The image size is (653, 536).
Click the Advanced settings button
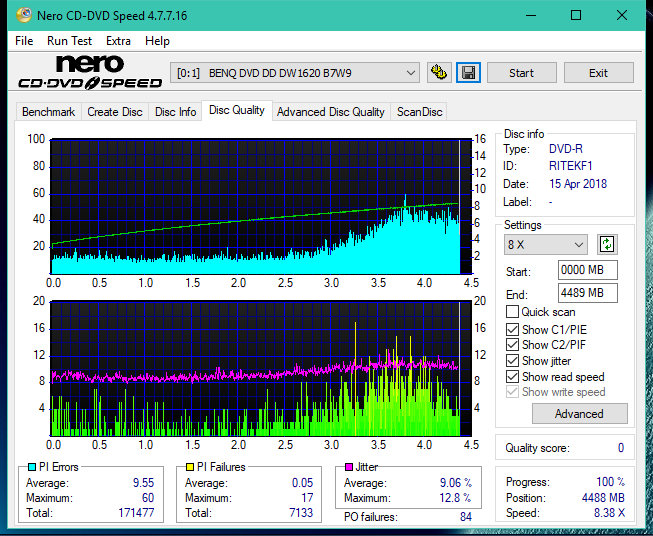click(579, 414)
